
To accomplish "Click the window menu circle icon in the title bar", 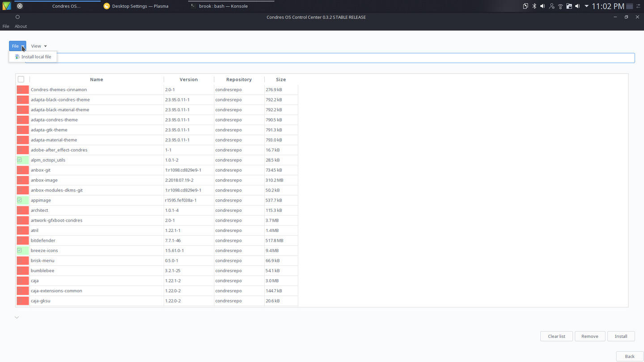I will [x=17, y=17].
